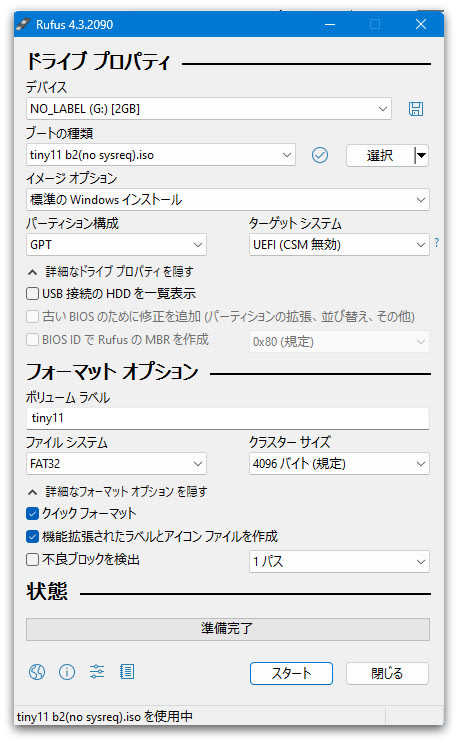Image resolution: width=458 pixels, height=743 pixels.
Task: Toggle 不良ブロックを検出 checkbox
Action: click(32, 560)
